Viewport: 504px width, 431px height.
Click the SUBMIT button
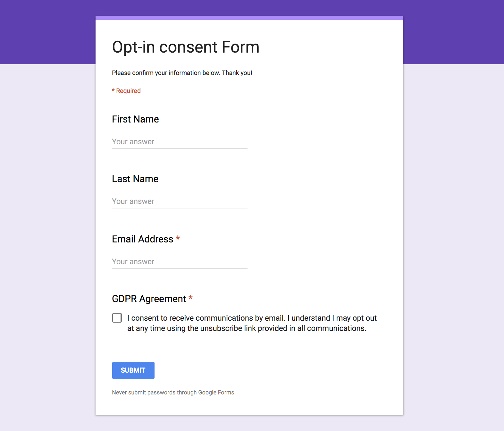[133, 370]
